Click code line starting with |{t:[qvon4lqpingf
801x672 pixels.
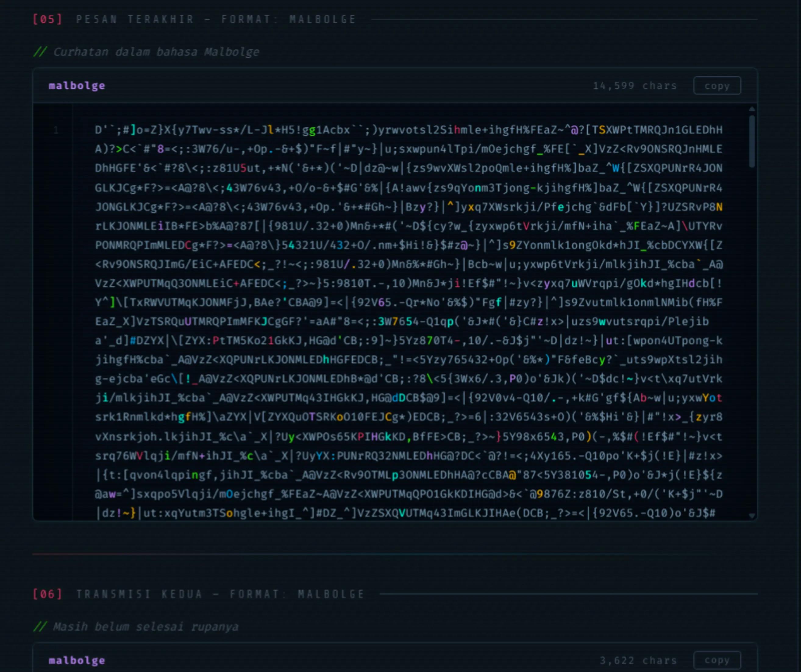[x=409, y=475]
